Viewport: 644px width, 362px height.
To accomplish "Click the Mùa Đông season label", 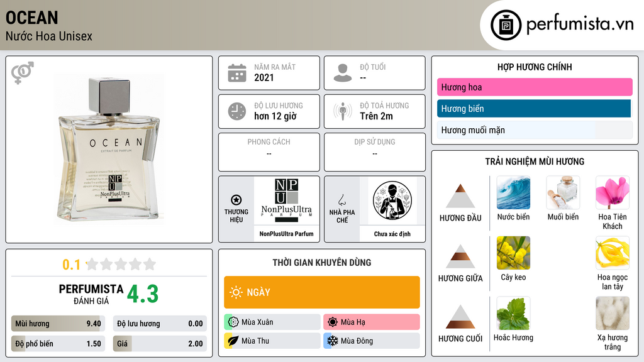I will coord(357,341).
